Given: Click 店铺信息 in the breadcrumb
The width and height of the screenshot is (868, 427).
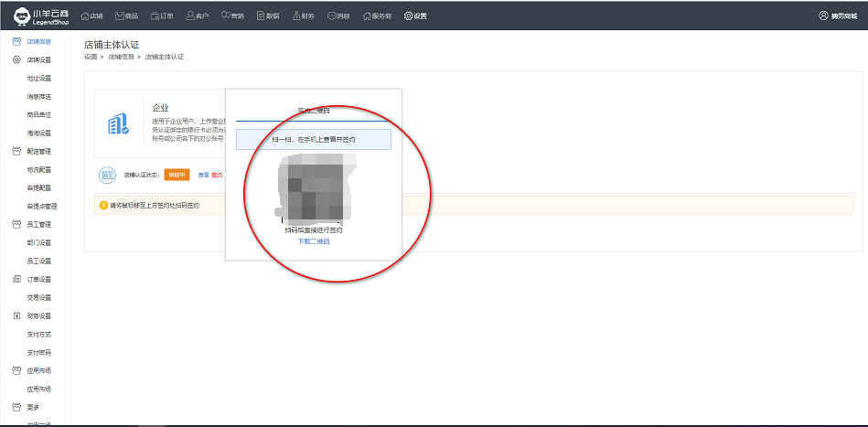Looking at the screenshot, I should tap(120, 57).
